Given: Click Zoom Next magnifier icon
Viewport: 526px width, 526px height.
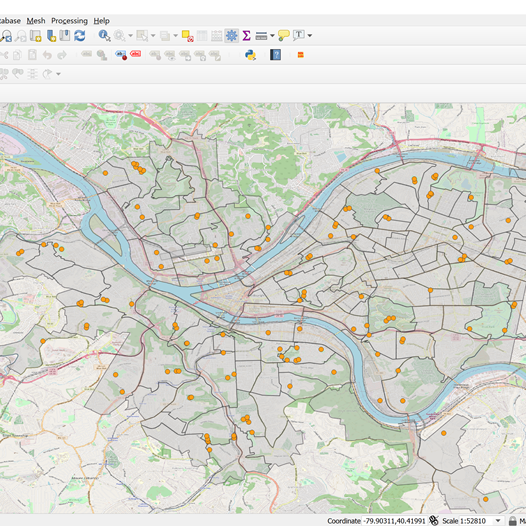Looking at the screenshot, I should 21,36.
